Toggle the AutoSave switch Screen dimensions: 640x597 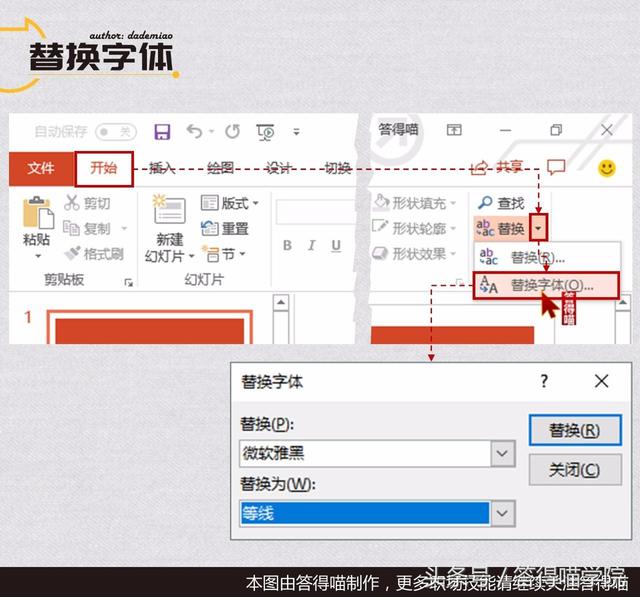pyautogui.click(x=116, y=132)
